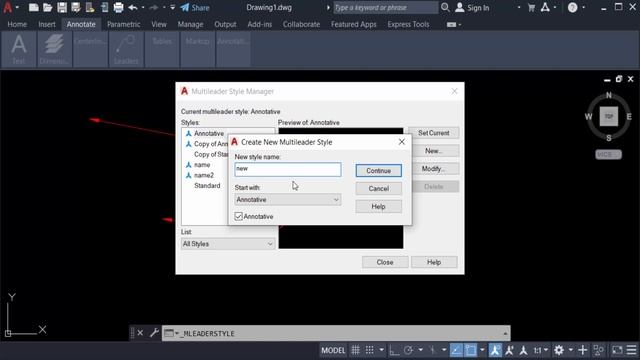This screenshot has height=360, width=640.
Task: Click the New style name input field
Action: tap(288, 169)
